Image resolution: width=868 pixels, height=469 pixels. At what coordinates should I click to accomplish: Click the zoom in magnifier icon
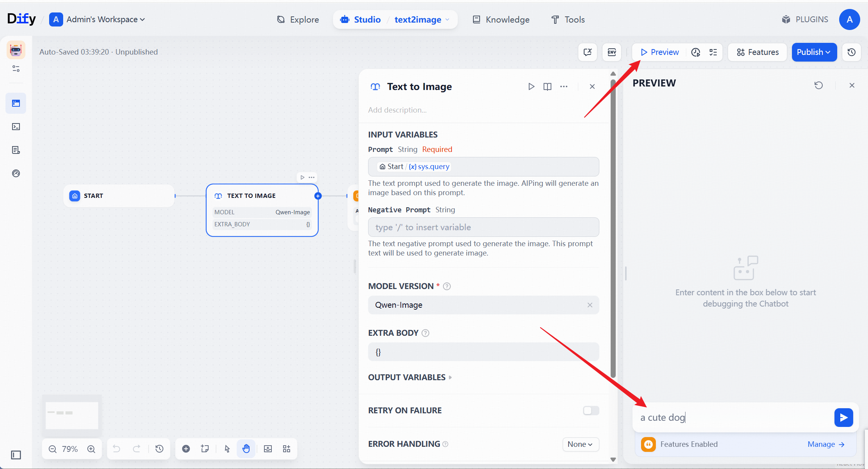91,449
